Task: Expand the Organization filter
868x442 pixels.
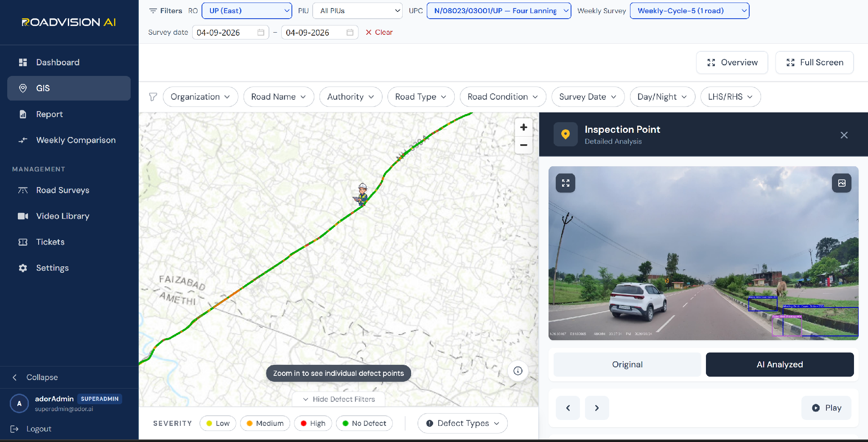Action: [x=200, y=97]
